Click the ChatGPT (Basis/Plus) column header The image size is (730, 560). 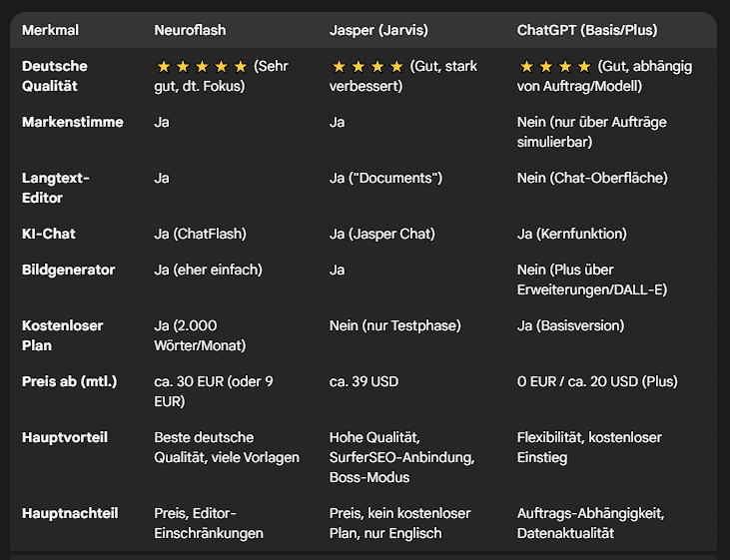[587, 30]
